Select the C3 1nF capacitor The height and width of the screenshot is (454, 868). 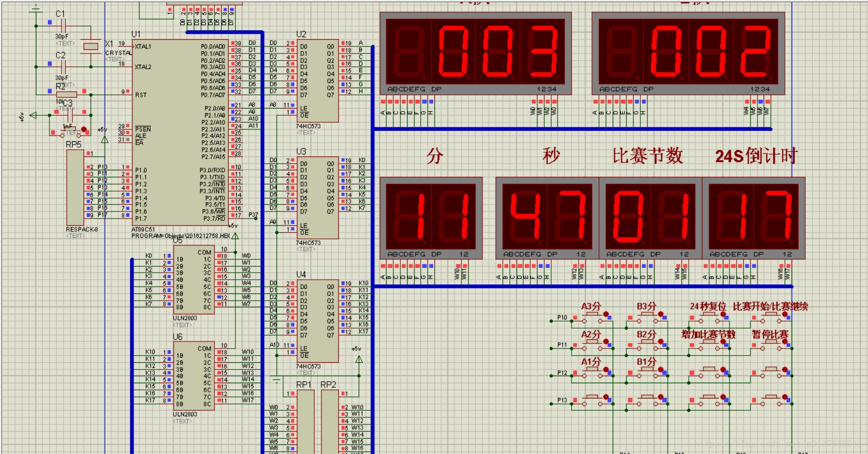click(x=71, y=116)
